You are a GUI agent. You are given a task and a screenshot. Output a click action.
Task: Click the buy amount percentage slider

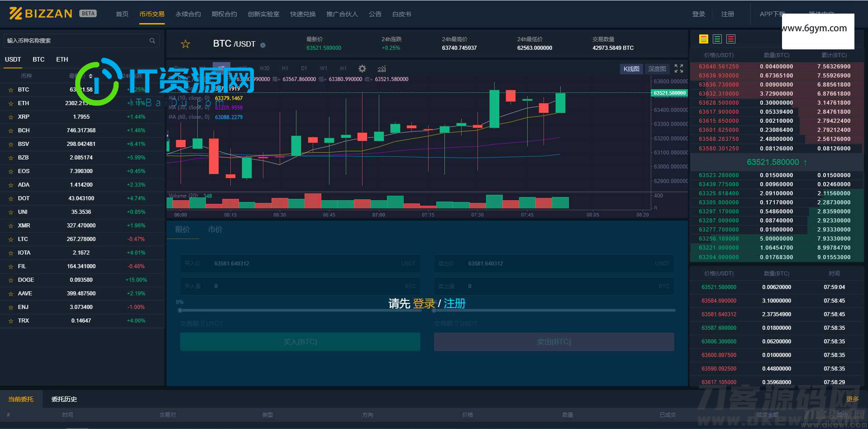tap(300, 310)
